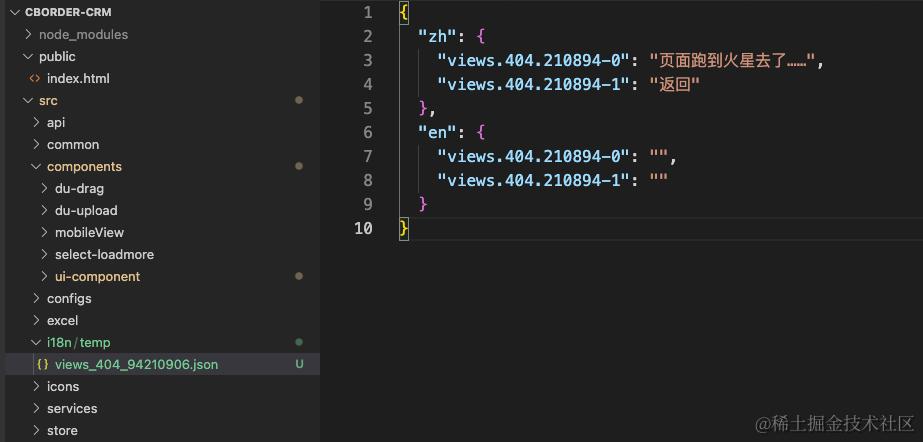This screenshot has height=442, width=923.
Task: Click line number 5 in gutter
Action: point(368,108)
